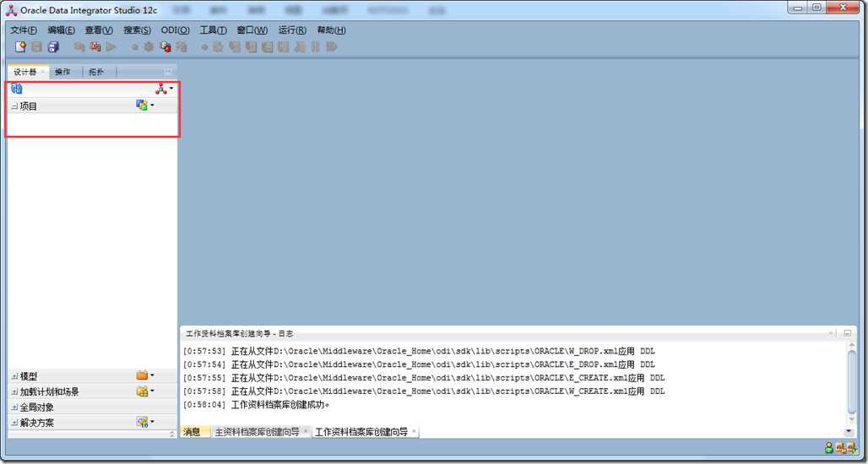Click the gray Debug bug toolbar icon
868x464 pixels.
[149, 47]
